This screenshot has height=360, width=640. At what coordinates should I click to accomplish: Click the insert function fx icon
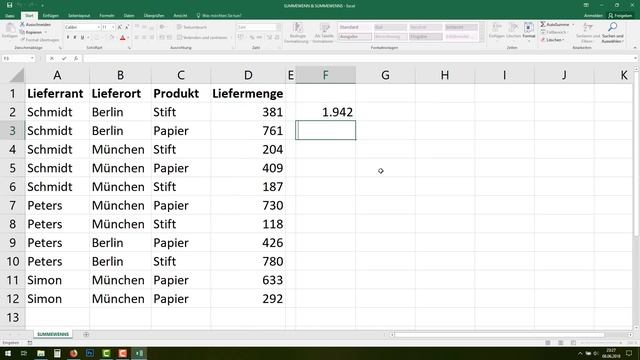[x=76, y=58]
